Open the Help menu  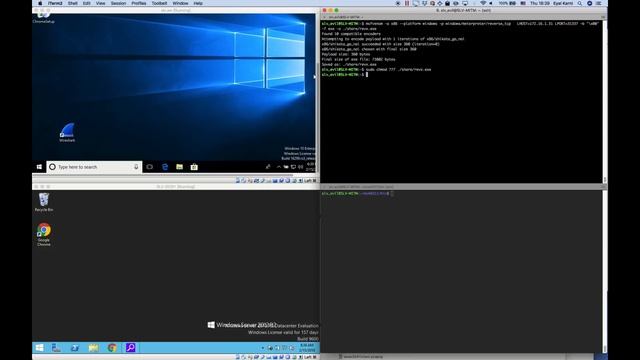(x=198, y=3)
